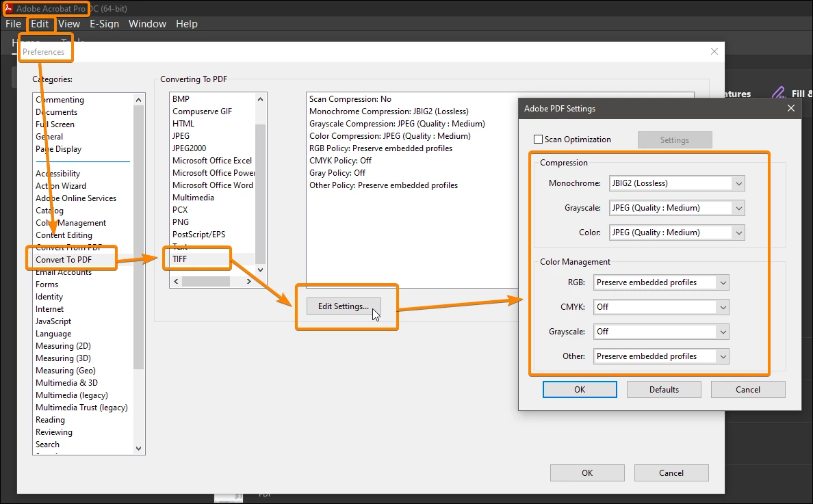Select the Multimedia Trust (legacy) category
This screenshot has width=813, height=504.
pyautogui.click(x=81, y=408)
